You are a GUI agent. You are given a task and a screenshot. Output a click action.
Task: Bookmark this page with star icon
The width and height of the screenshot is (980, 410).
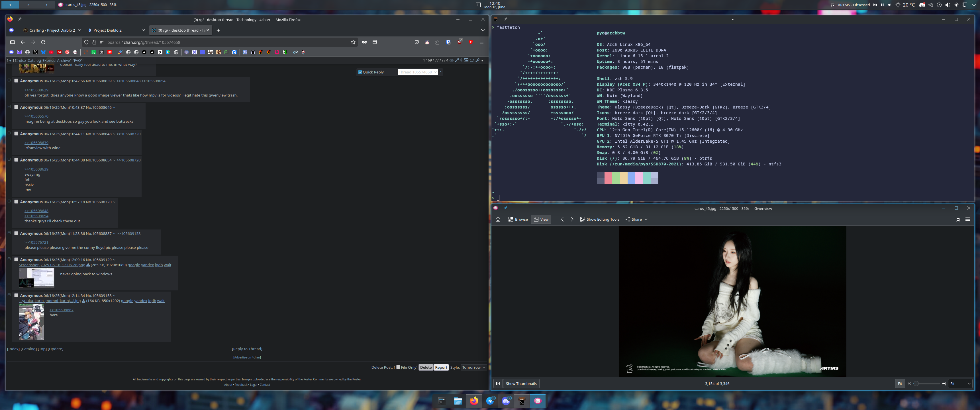[353, 42]
